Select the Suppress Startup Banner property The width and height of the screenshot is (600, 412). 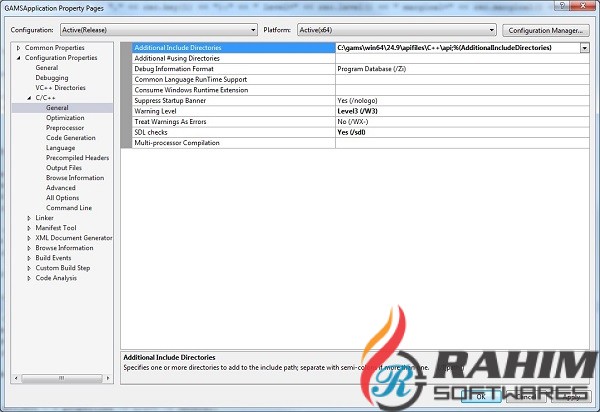point(233,101)
